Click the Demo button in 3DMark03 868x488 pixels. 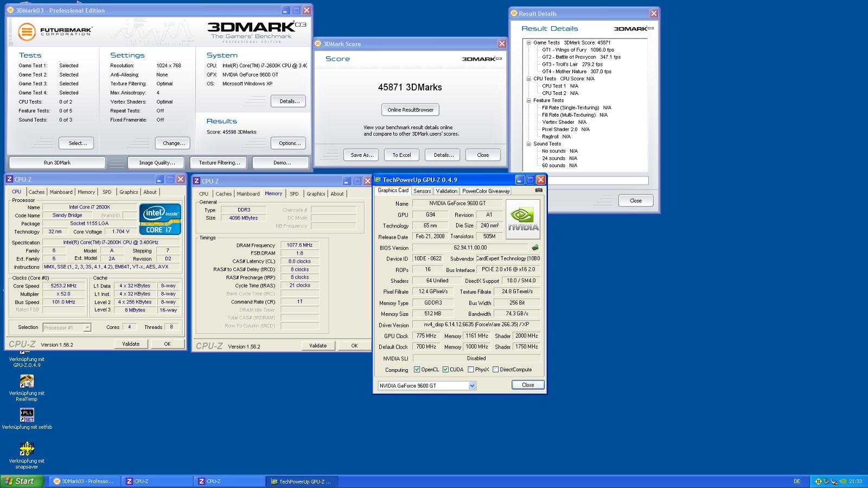282,162
